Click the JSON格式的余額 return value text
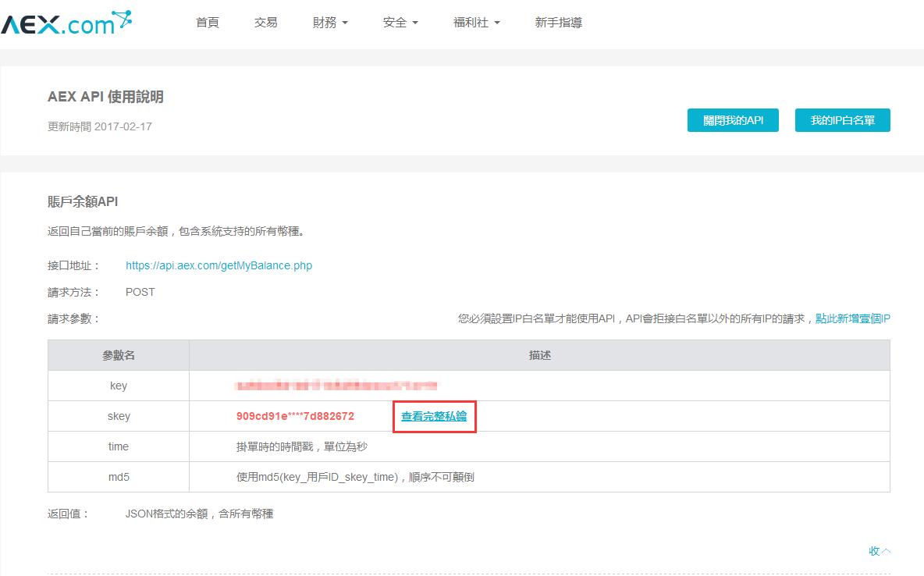924x576 pixels. (x=199, y=514)
